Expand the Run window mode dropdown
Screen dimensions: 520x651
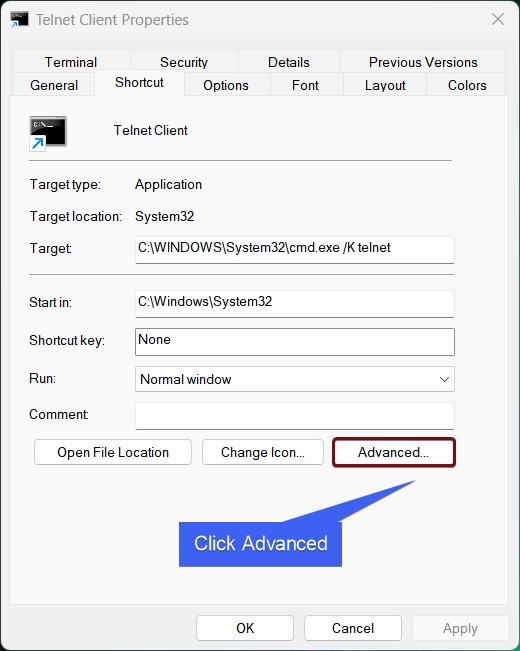click(294, 379)
